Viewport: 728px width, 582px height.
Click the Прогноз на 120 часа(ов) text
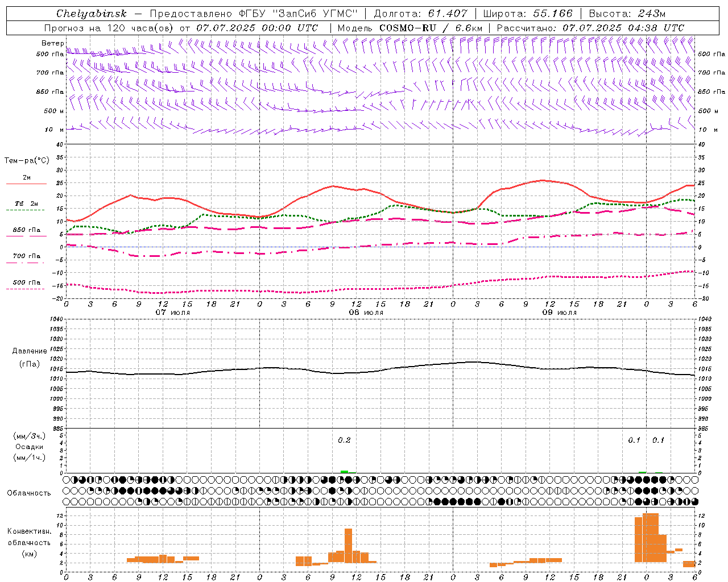pos(110,28)
